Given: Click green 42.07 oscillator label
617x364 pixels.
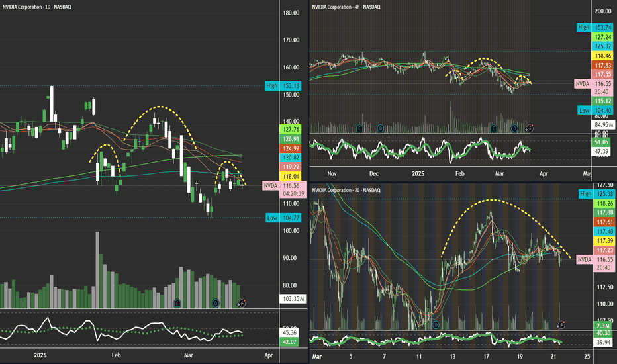Looking at the screenshot, I should point(289,342).
